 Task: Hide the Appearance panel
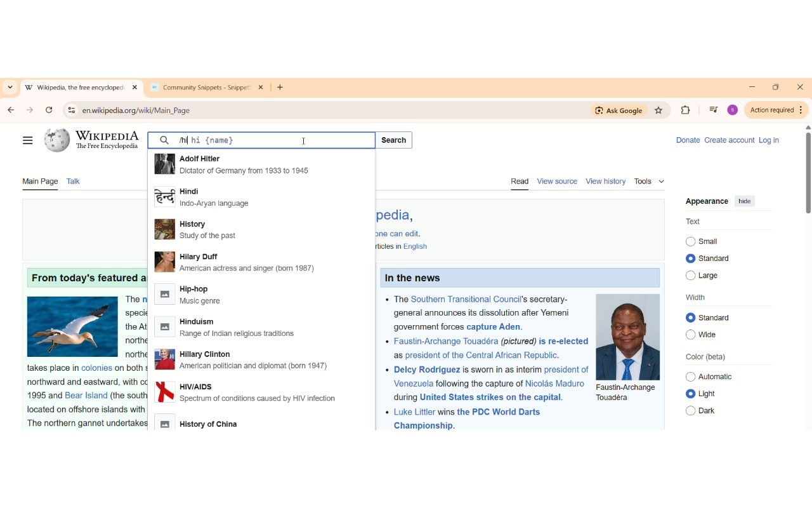(745, 201)
